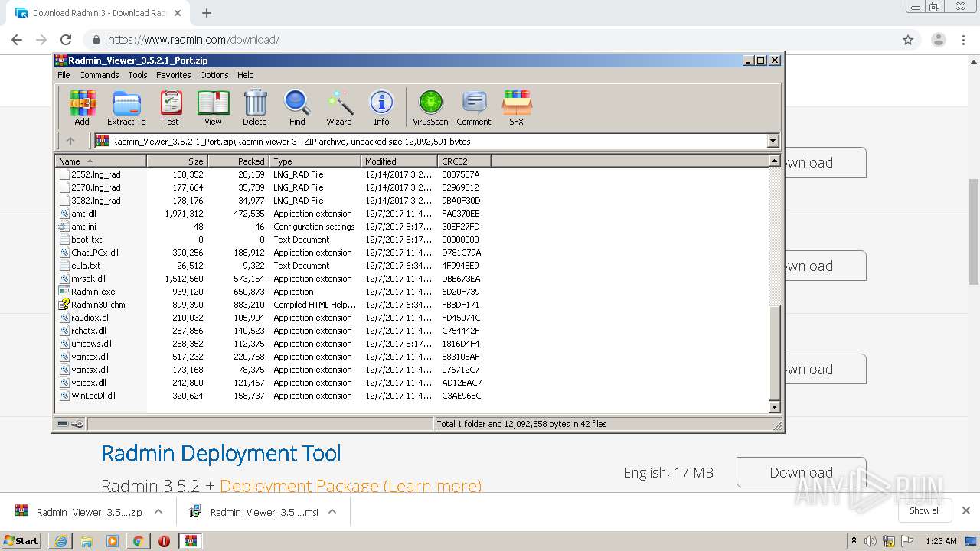Select unicows.dll file

(x=91, y=344)
